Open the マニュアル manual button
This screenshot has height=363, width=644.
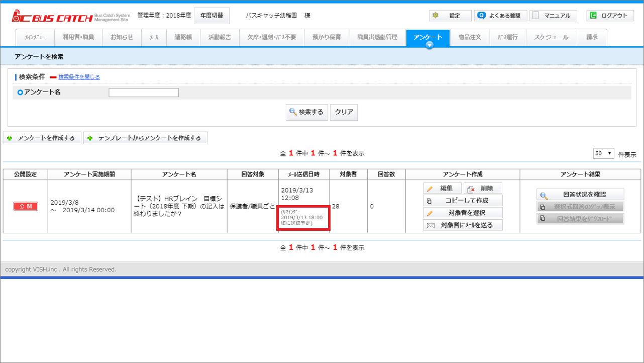click(553, 16)
